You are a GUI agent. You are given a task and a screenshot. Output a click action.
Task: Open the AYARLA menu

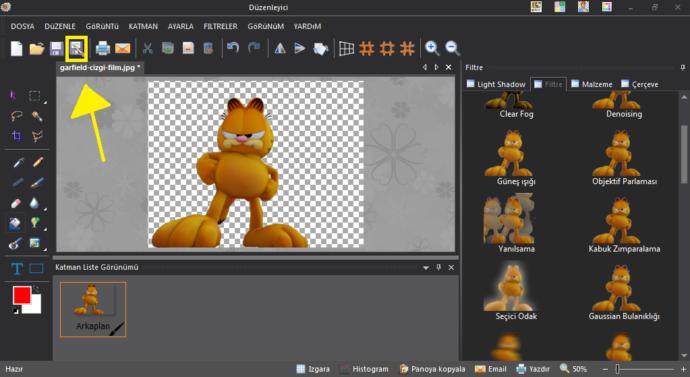(180, 26)
